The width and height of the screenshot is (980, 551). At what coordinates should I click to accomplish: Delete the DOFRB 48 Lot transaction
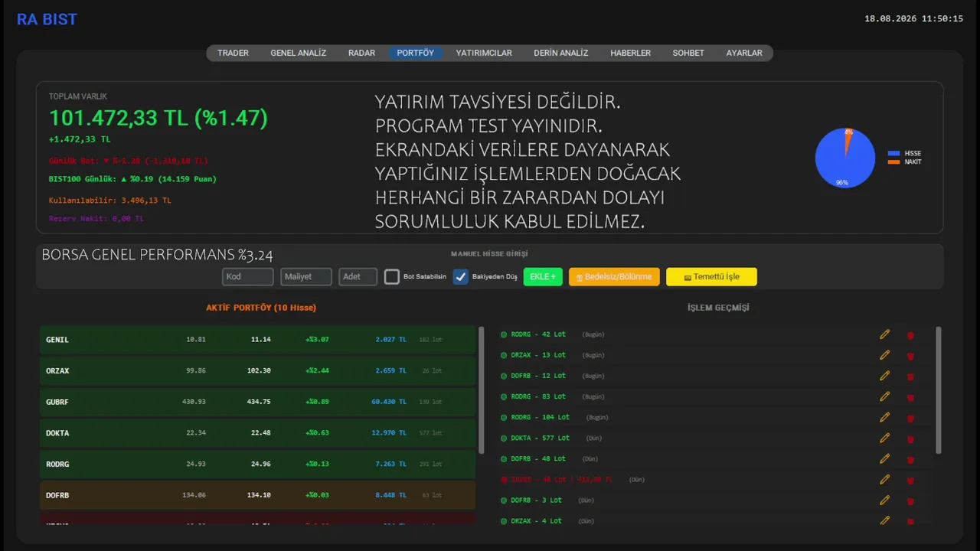coord(910,459)
